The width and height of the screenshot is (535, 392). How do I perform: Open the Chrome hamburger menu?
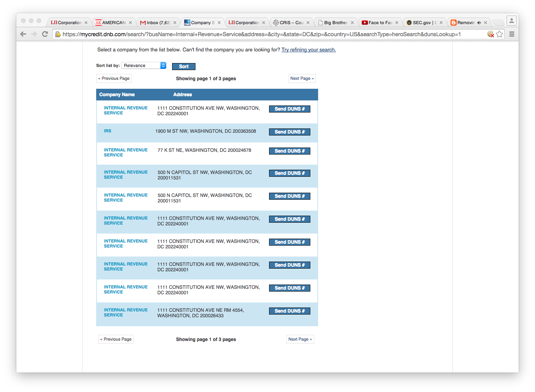coord(512,34)
